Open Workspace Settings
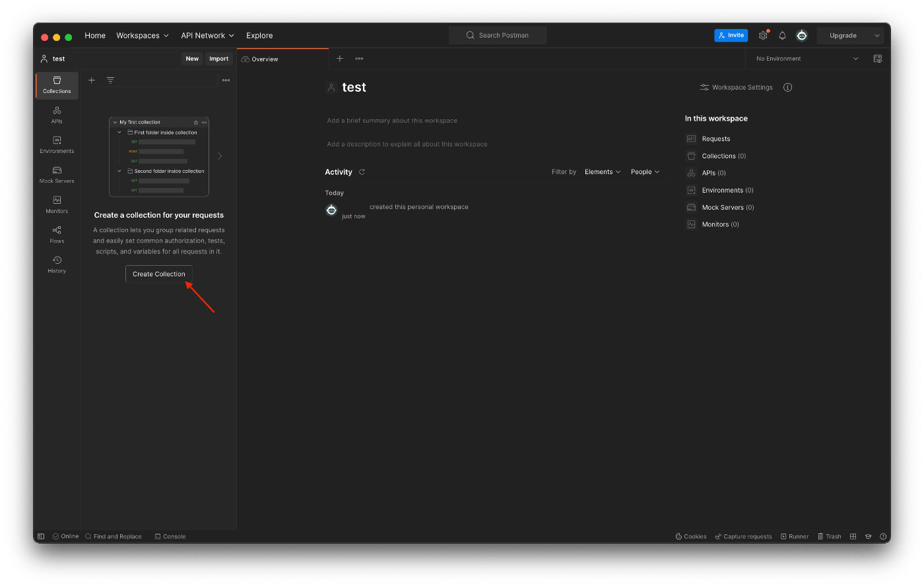Image resolution: width=924 pixels, height=587 pixels. 737,87
